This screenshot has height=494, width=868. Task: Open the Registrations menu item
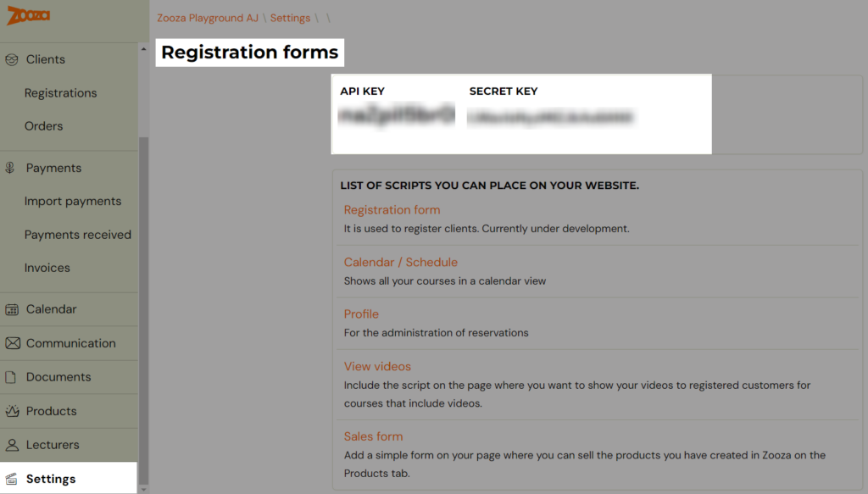point(60,93)
